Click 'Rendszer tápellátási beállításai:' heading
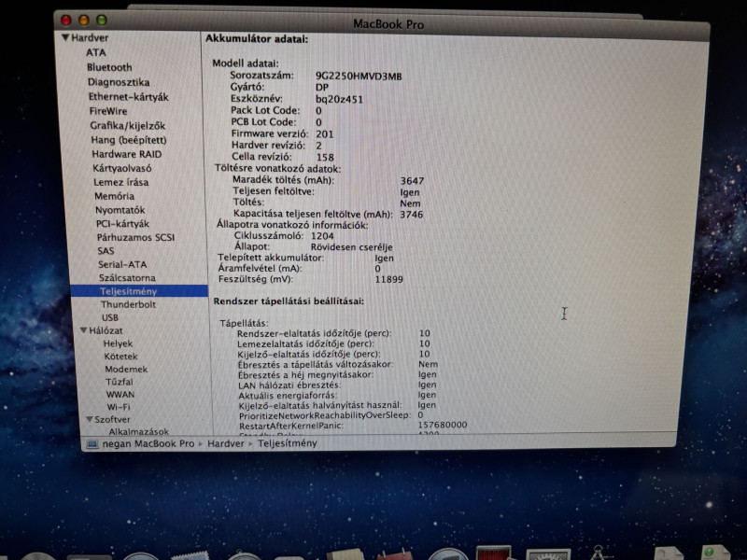Viewport: 747px width, 560px height. point(289,301)
